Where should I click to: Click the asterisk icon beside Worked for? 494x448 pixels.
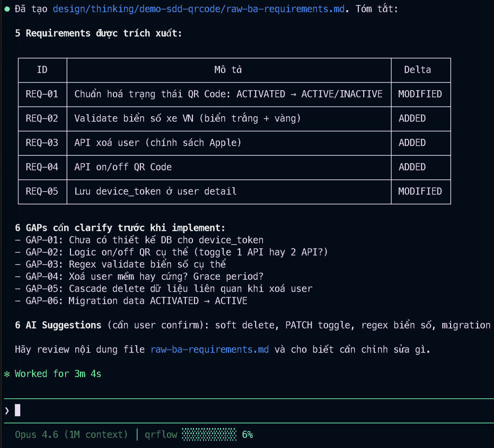(x=7, y=374)
